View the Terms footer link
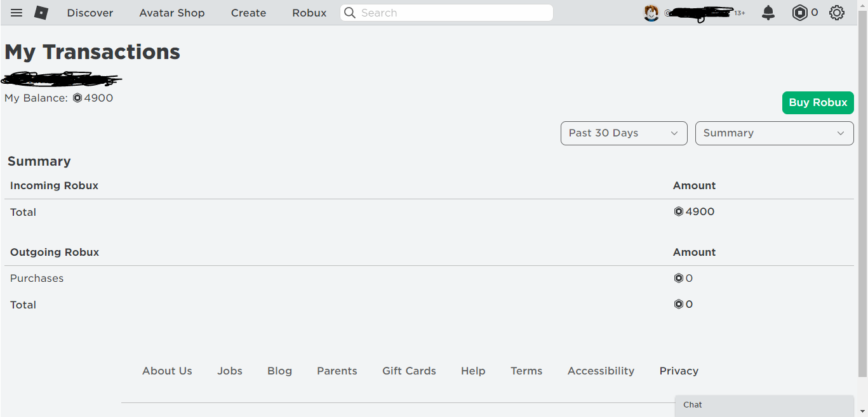Image resolution: width=868 pixels, height=417 pixels. point(526,371)
